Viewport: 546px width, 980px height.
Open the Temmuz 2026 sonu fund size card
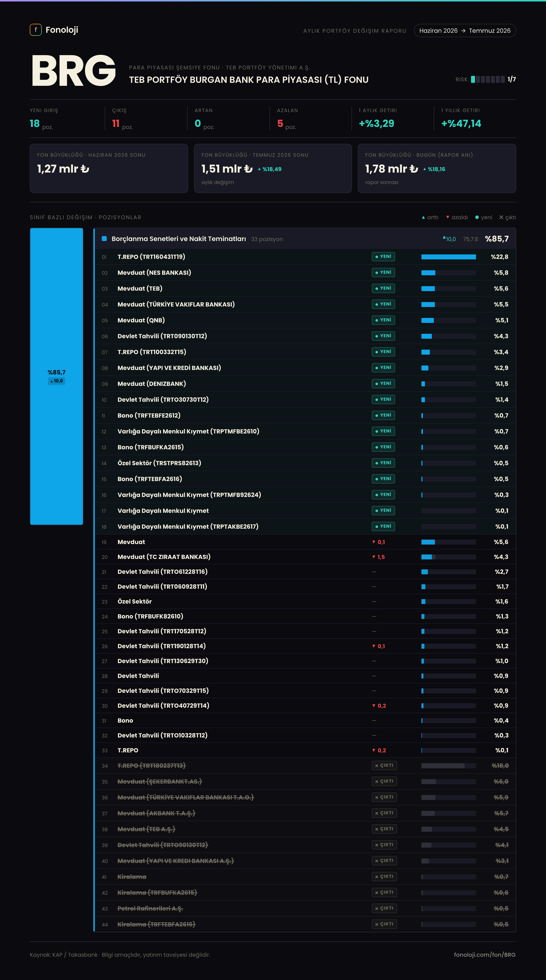[273, 168]
